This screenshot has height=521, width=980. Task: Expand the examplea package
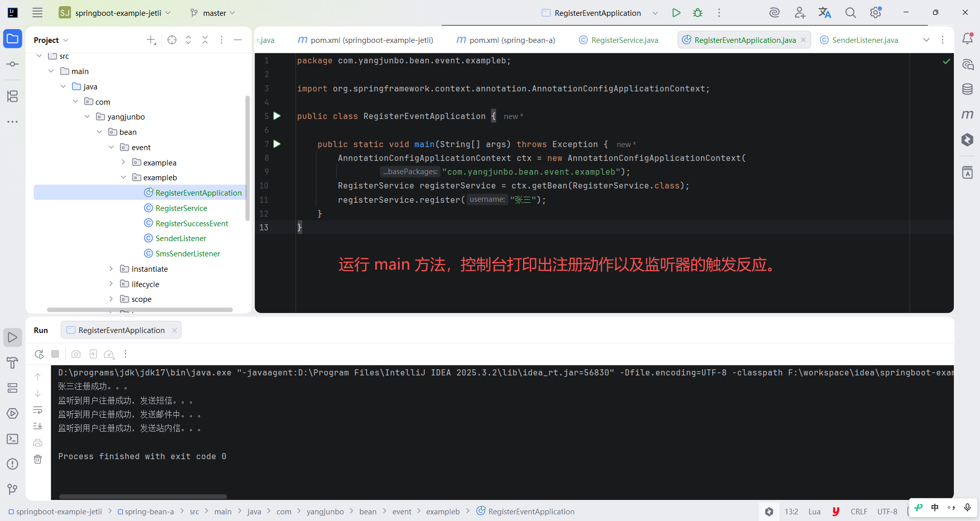(x=124, y=162)
